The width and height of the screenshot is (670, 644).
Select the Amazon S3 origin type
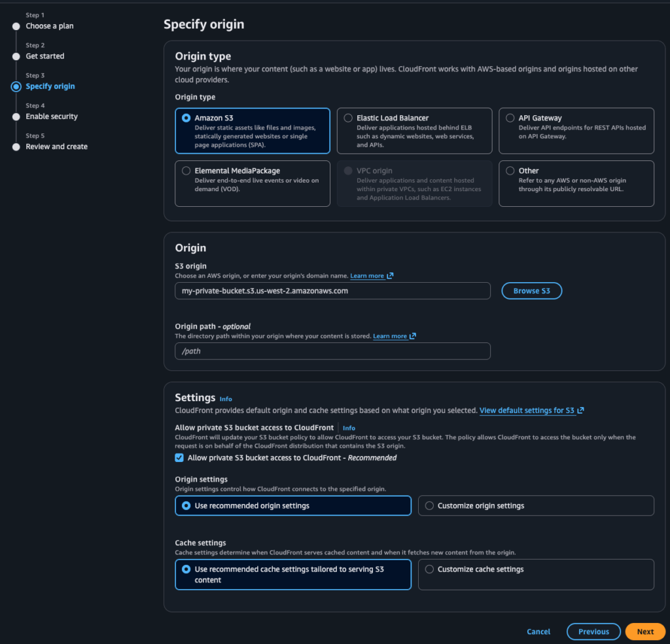click(x=252, y=131)
